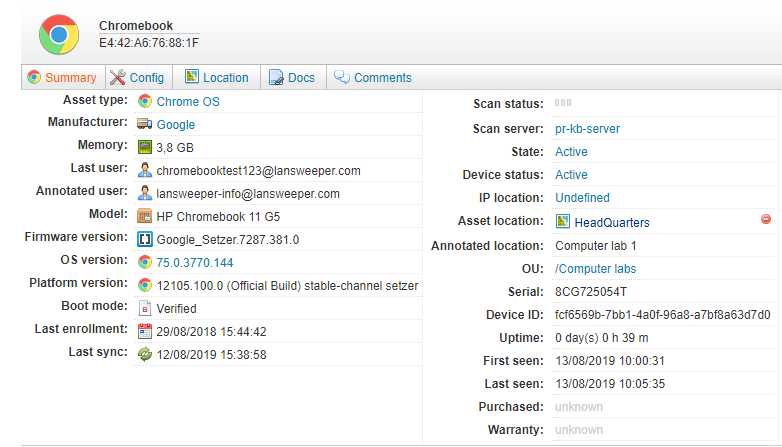Click the State Active link

pyautogui.click(x=571, y=152)
